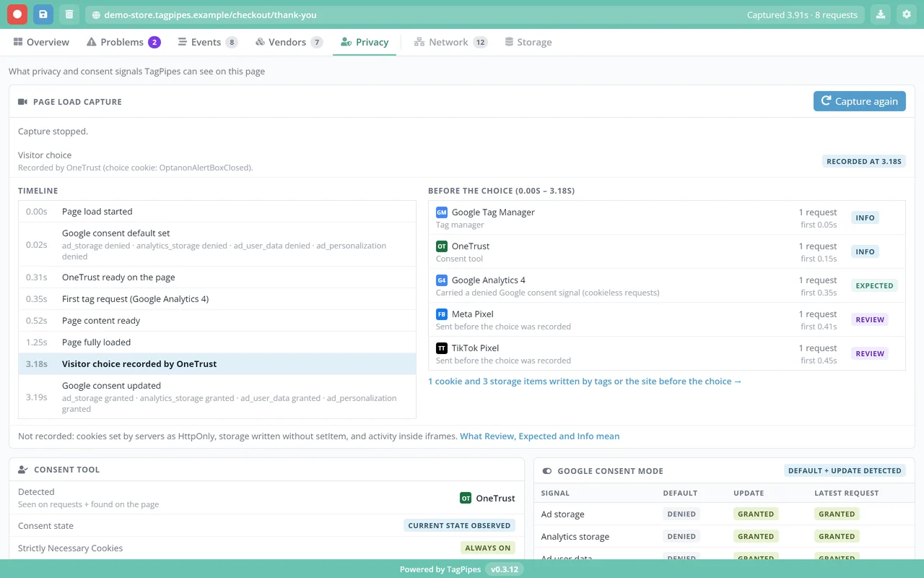
Task: Click the URL address field
Action: pos(475,14)
